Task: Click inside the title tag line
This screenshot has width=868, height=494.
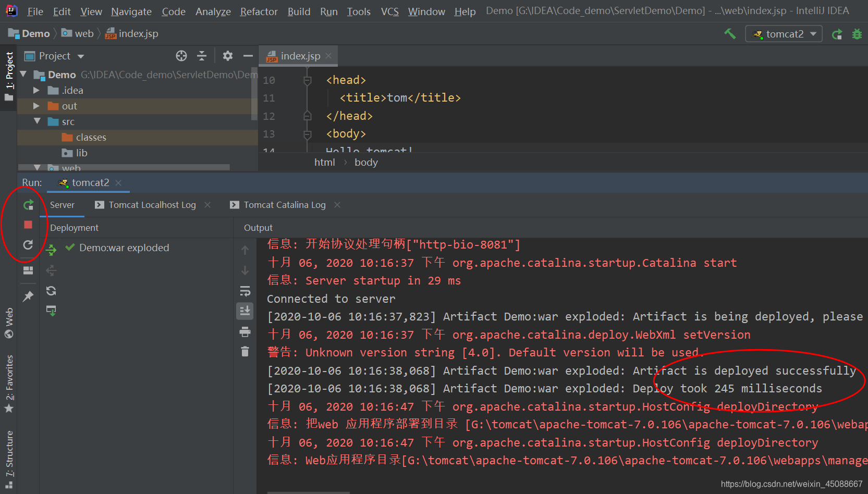Action: [x=400, y=97]
